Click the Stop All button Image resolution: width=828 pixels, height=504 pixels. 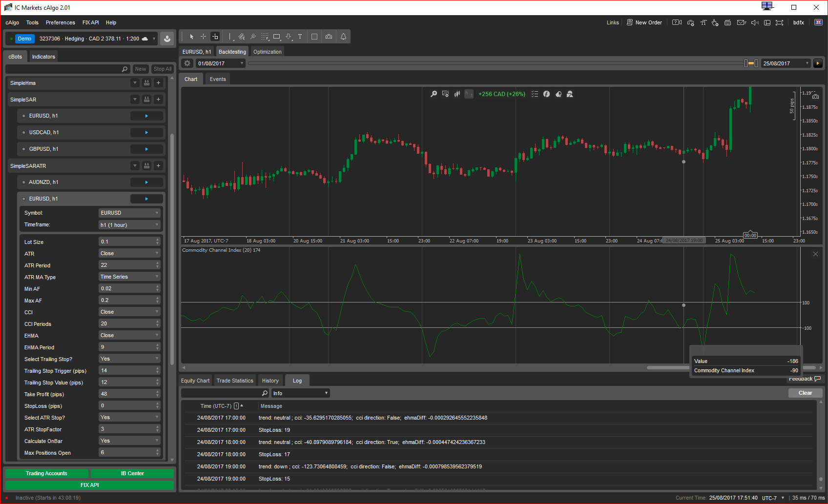pos(163,69)
